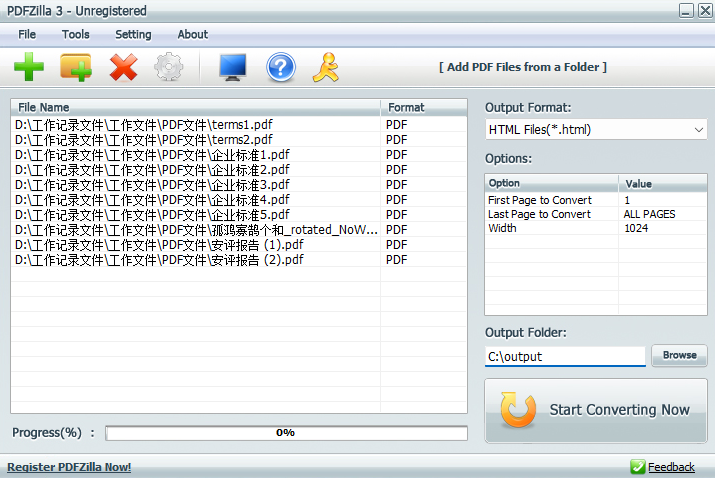715x478 pixels.
Task: Select the terms2.pdf row
Action: point(239,140)
